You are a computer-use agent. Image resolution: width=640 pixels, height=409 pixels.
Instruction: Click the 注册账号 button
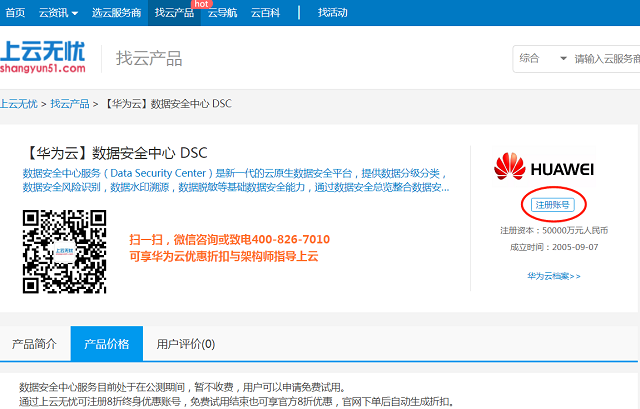[x=553, y=204]
